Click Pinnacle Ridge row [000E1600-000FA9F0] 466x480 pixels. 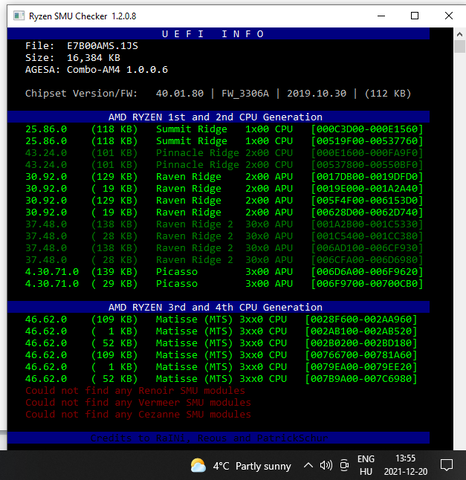(x=224, y=153)
